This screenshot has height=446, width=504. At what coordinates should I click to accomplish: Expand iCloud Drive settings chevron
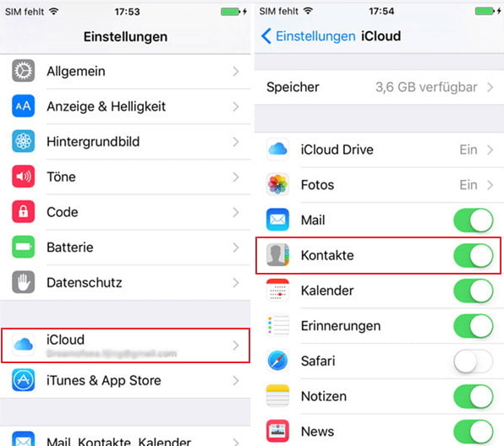point(490,150)
